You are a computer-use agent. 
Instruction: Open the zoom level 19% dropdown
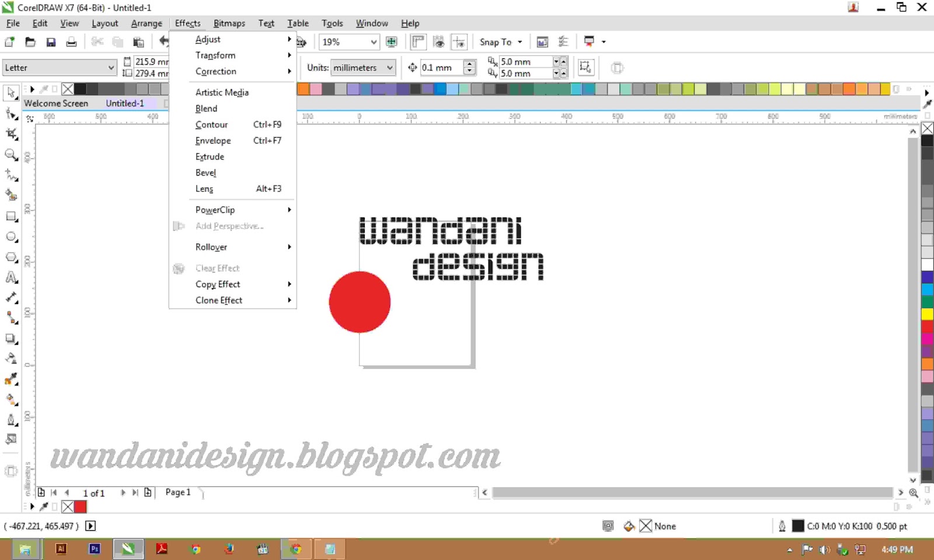[x=348, y=42]
